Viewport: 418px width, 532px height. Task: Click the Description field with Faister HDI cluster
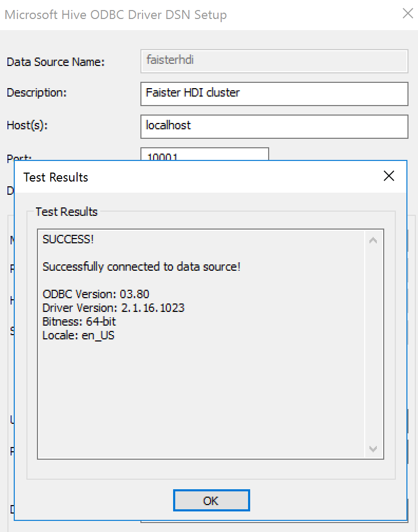point(274,93)
